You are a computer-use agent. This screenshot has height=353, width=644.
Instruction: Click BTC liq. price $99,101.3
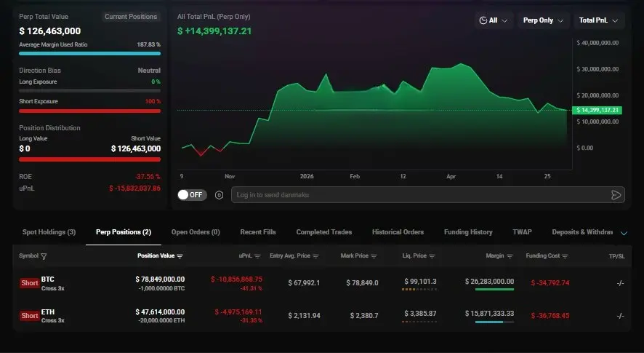click(420, 282)
